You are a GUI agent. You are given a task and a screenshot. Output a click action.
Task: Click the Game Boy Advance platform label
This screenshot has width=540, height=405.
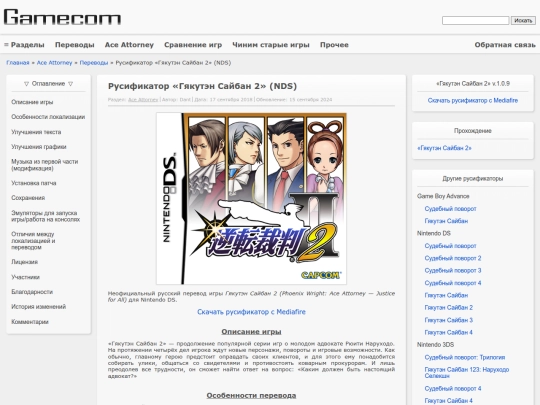(x=443, y=196)
